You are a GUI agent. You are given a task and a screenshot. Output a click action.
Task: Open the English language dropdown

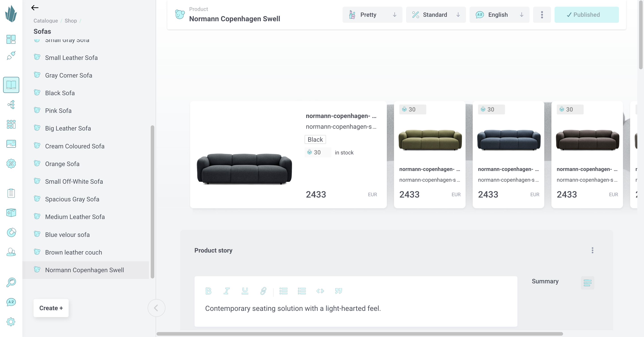pyautogui.click(x=500, y=15)
